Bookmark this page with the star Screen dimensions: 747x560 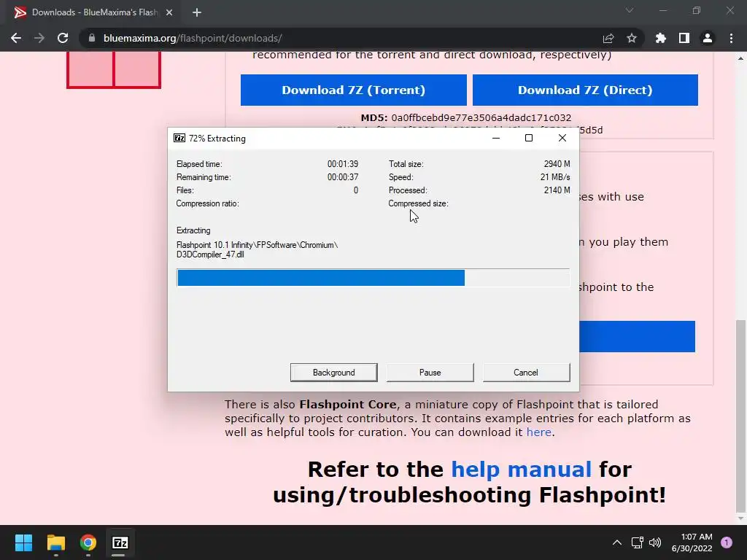(632, 38)
